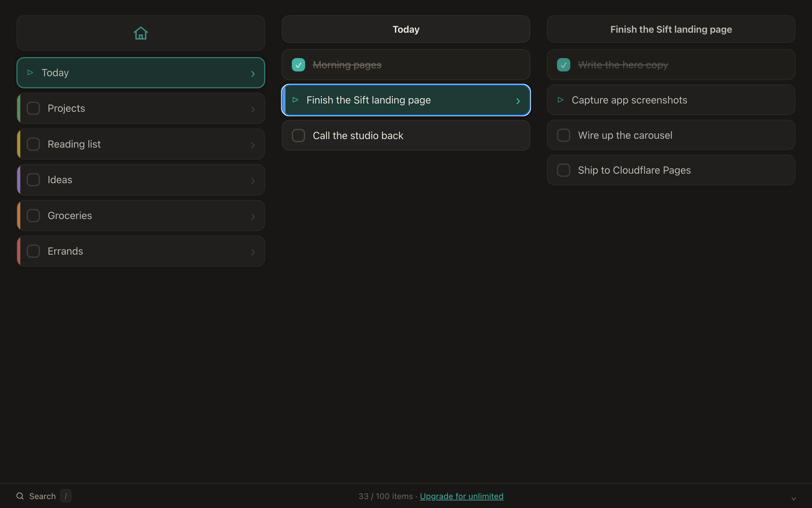Click play triangle on Capture app screenshots
Image resolution: width=812 pixels, height=508 pixels.
pos(560,100)
